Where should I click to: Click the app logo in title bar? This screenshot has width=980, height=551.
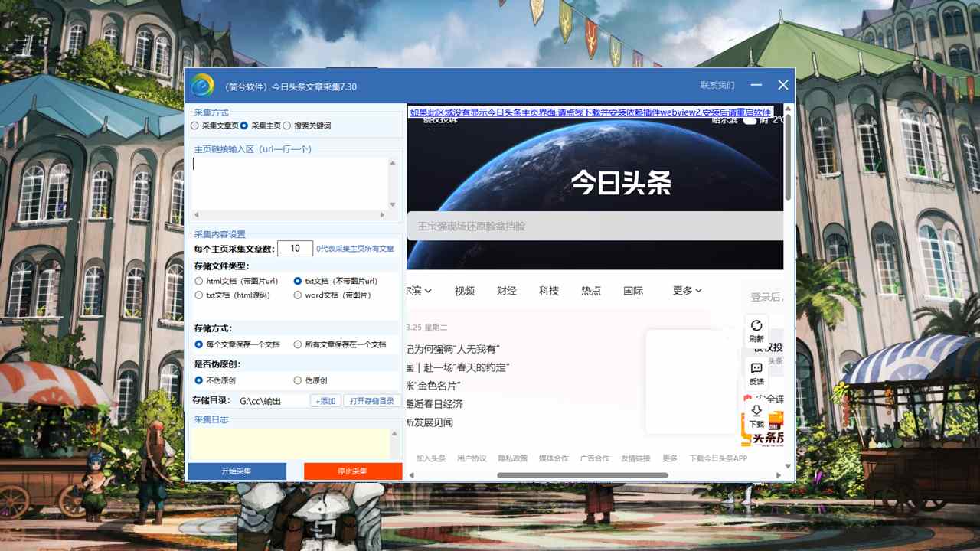[203, 86]
